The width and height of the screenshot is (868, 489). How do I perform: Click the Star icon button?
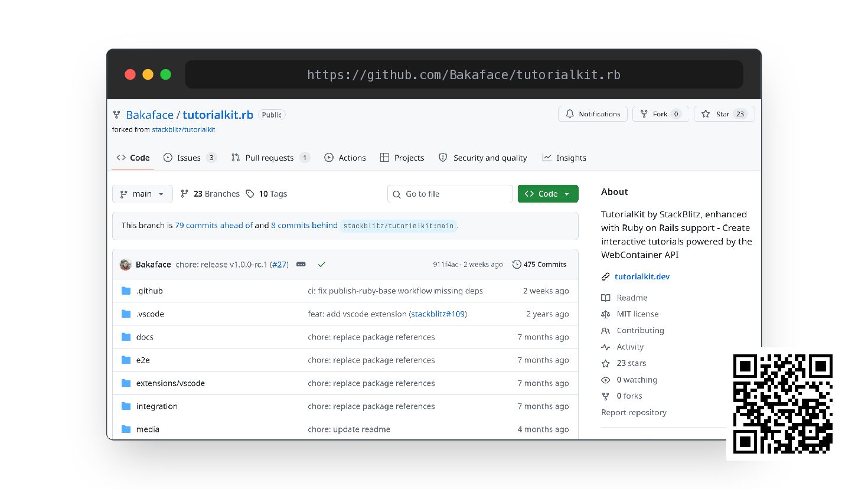point(706,114)
